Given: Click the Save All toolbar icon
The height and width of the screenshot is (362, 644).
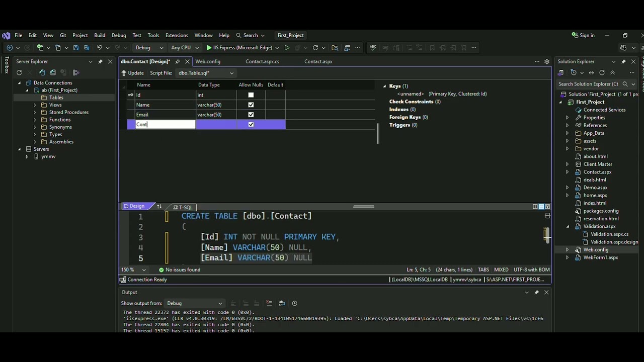Looking at the screenshot, I should (x=86, y=48).
